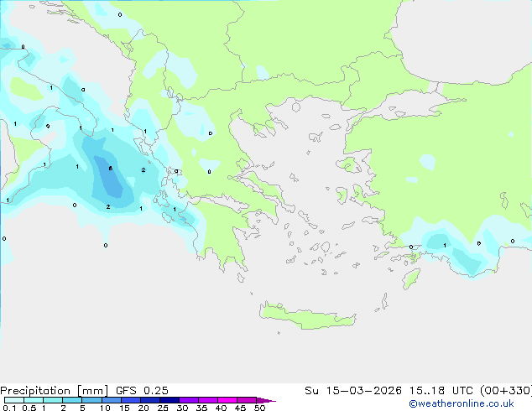Click the 0.5–1 mm legend color swatch

click(x=34, y=400)
